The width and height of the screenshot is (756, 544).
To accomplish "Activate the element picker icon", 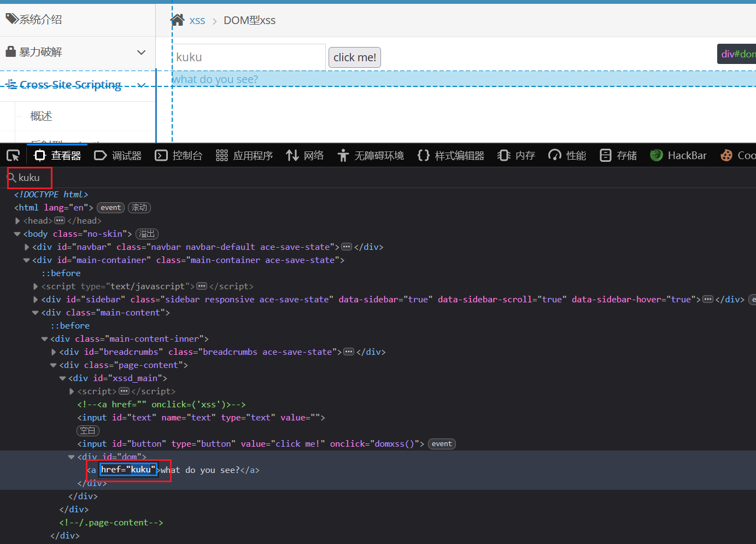I will [13, 156].
